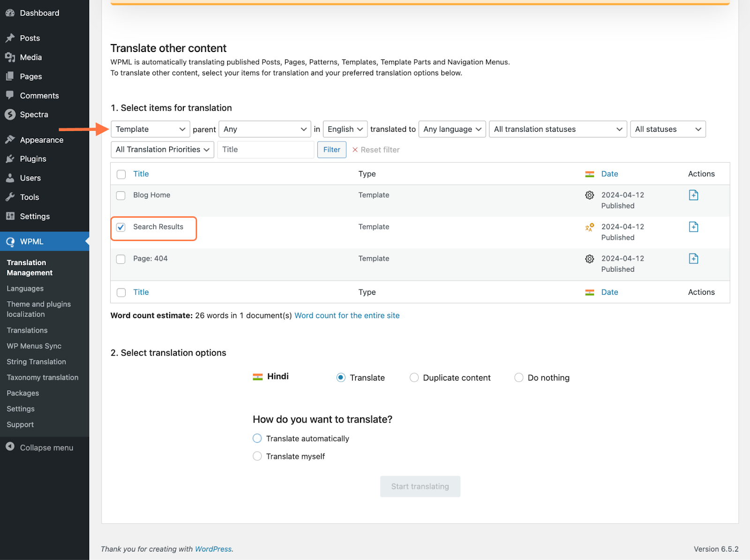750x560 pixels.
Task: Open the Template type dropdown
Action: [x=150, y=129]
